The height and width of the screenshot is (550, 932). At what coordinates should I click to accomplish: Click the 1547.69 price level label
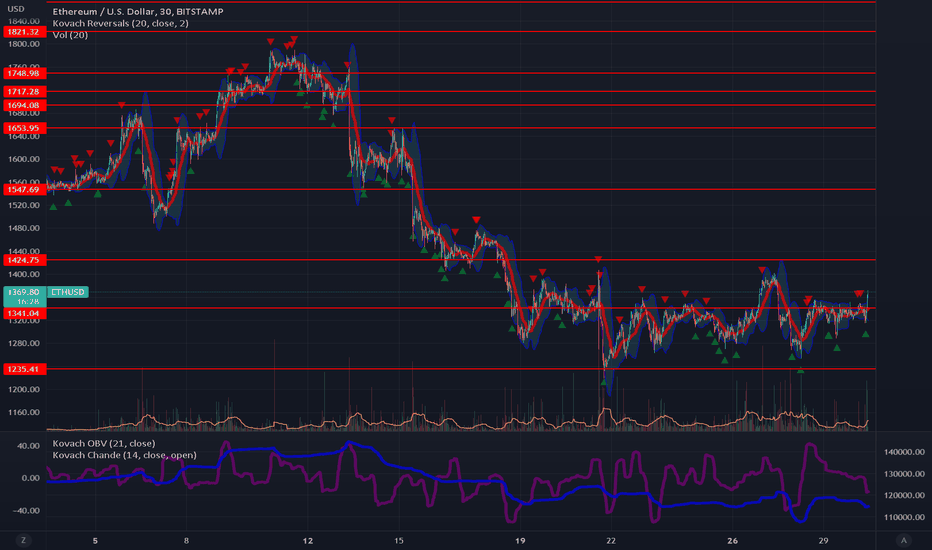[x=24, y=189]
